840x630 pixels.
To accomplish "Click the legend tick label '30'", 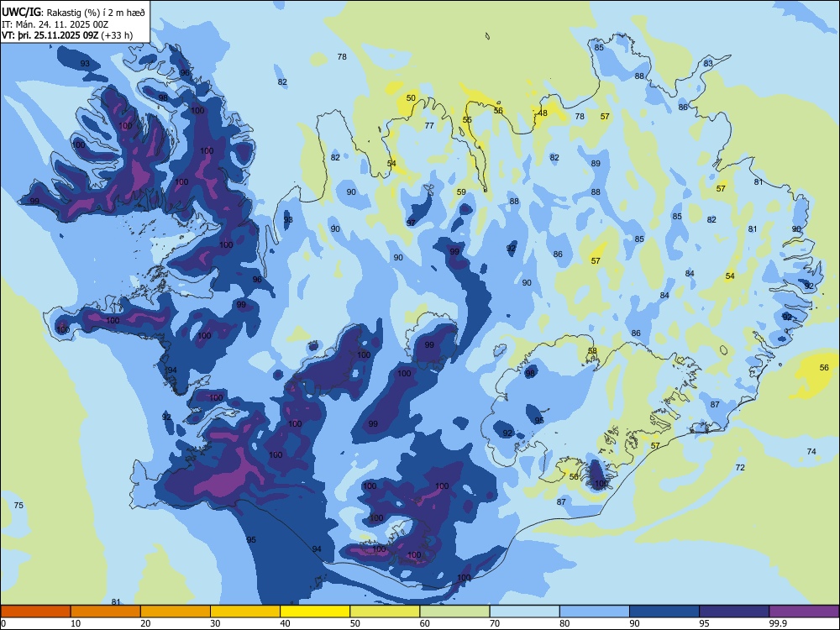I will [x=215, y=623].
